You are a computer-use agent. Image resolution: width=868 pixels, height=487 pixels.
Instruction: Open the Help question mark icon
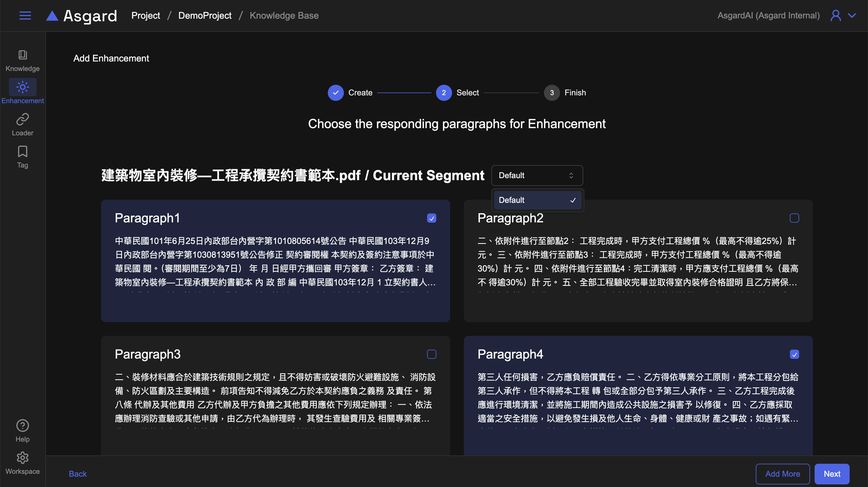(x=23, y=426)
